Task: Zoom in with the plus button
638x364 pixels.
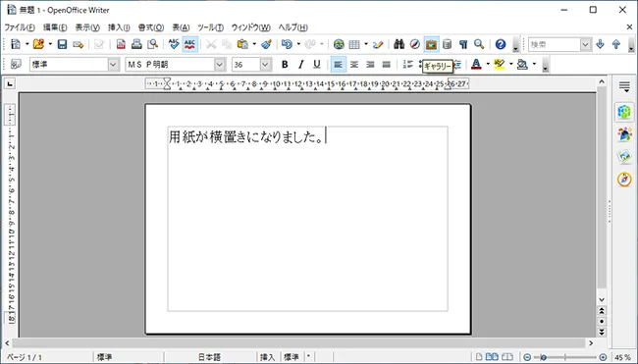Action: (603, 357)
